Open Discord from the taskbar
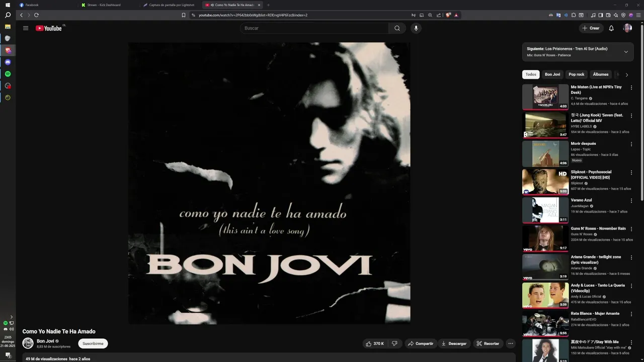 click(x=8, y=62)
